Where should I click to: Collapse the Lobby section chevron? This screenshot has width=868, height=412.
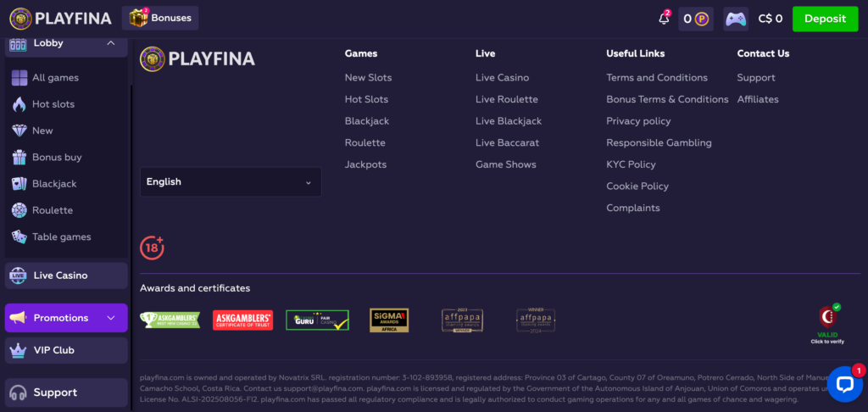pyautogui.click(x=111, y=43)
